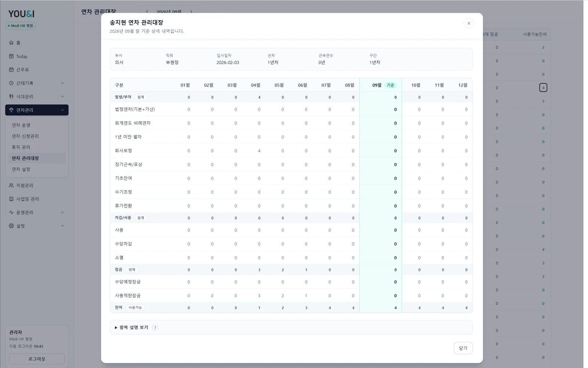
Task: Click the 1년 미만 월차 row label
Action: 128,137
